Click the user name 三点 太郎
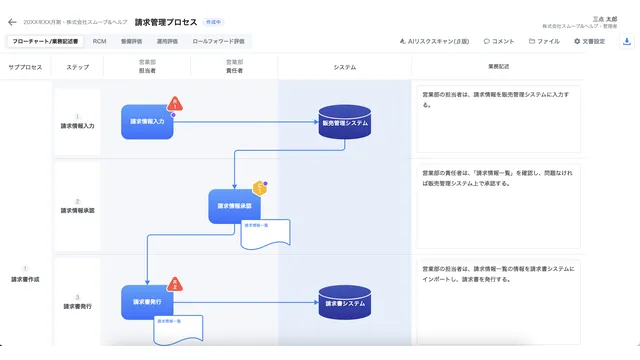 [x=605, y=19]
